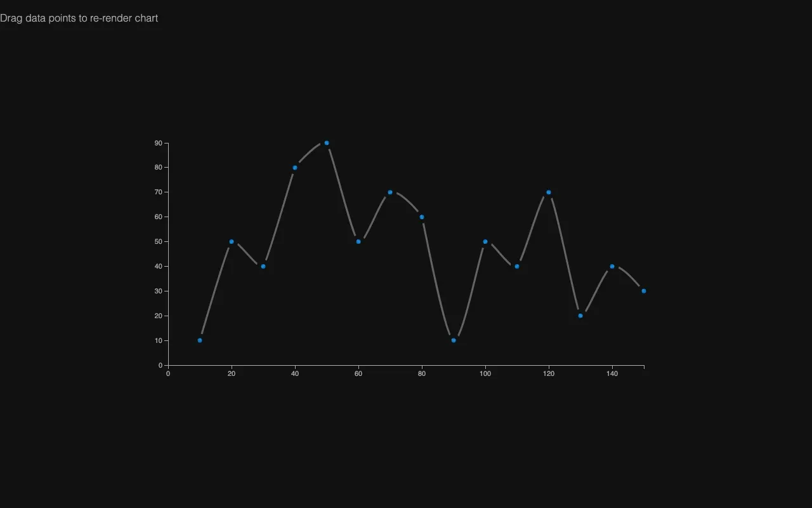Click the x-axis tick label '140'
The width and height of the screenshot is (812, 508).
612,374
